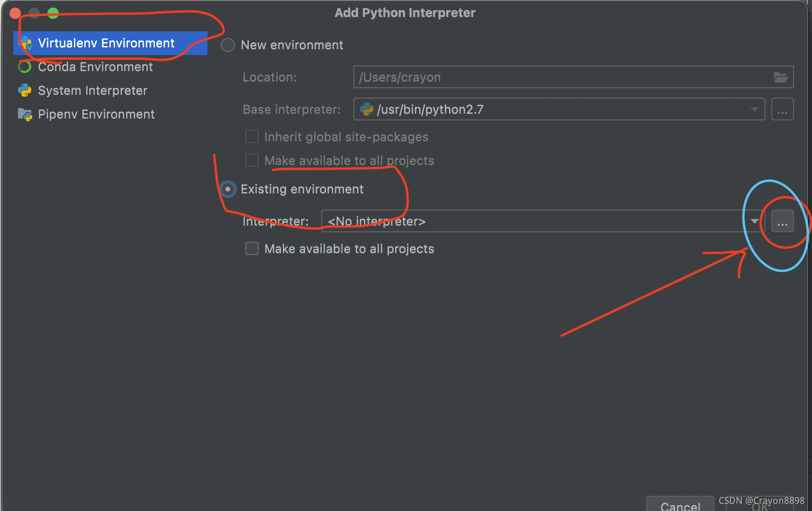Click the Cancel button

tap(680, 505)
